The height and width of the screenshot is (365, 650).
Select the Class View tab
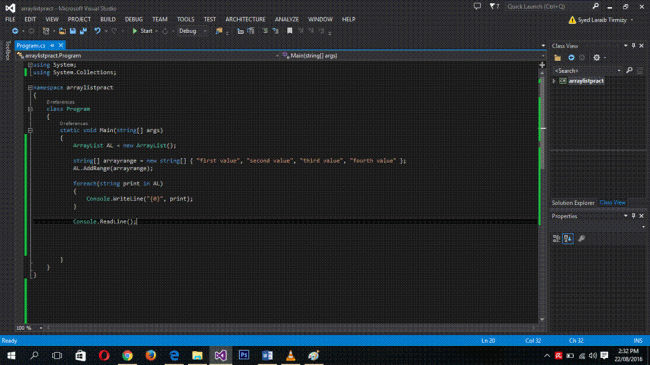[612, 203]
